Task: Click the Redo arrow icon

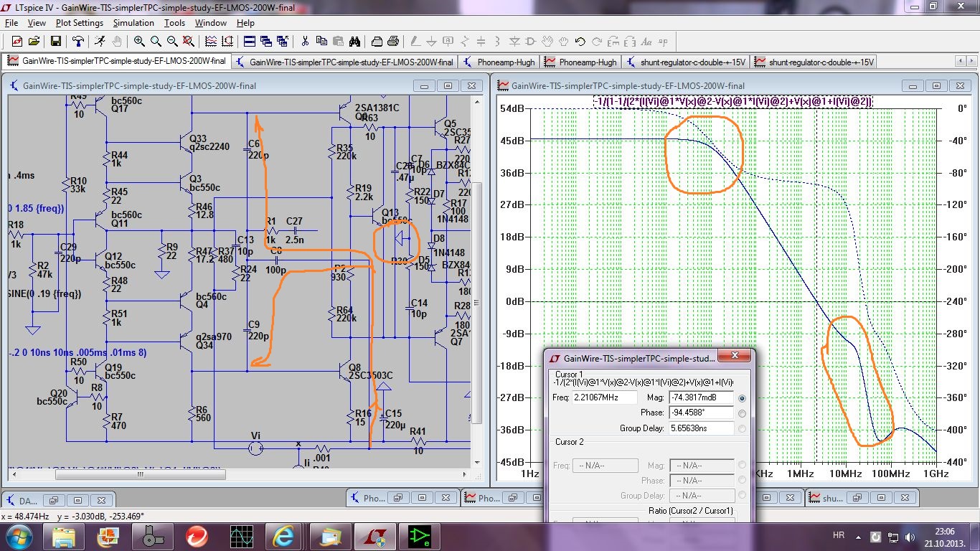Action: tap(597, 42)
